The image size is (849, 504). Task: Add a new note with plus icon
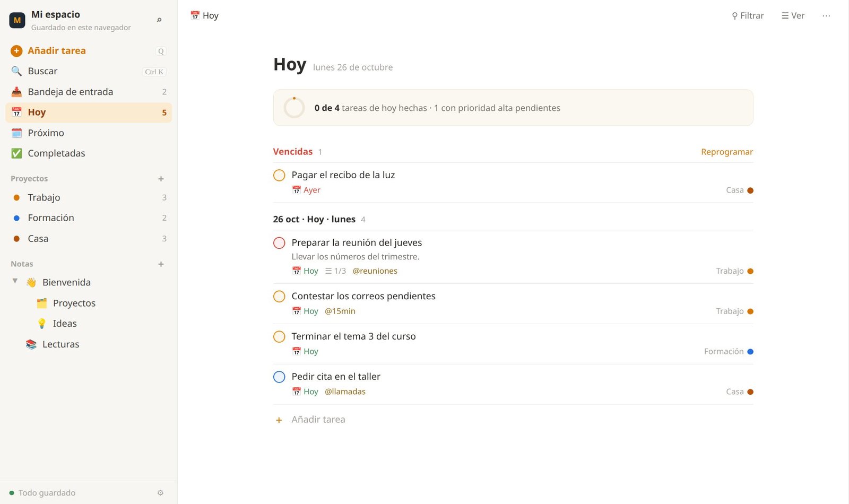(161, 264)
